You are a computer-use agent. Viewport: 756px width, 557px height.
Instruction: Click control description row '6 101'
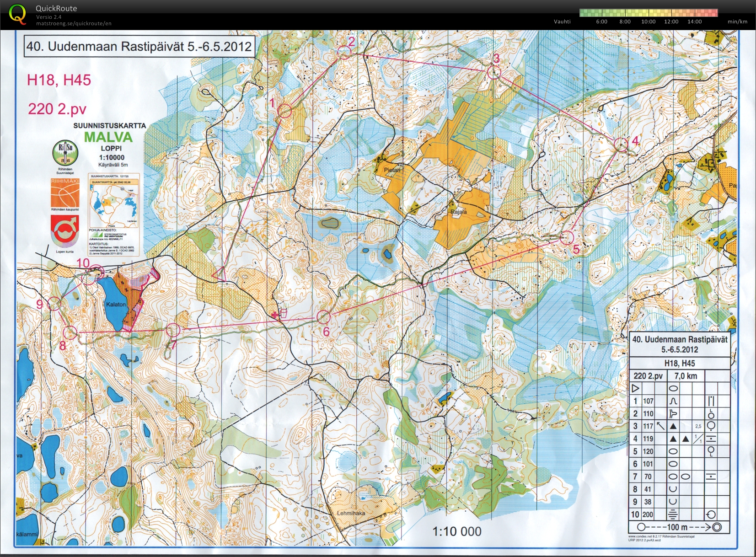679,464
